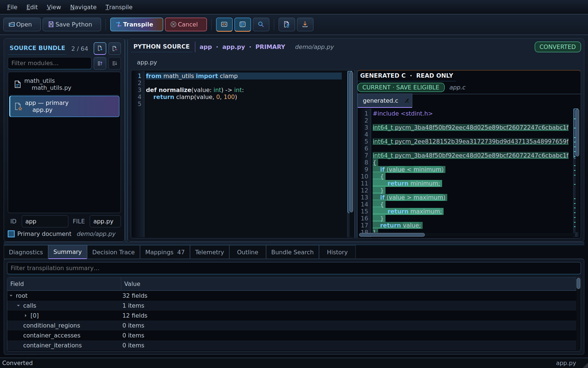Open the Telemetry tab
The width and height of the screenshot is (588, 368).
[209, 252]
